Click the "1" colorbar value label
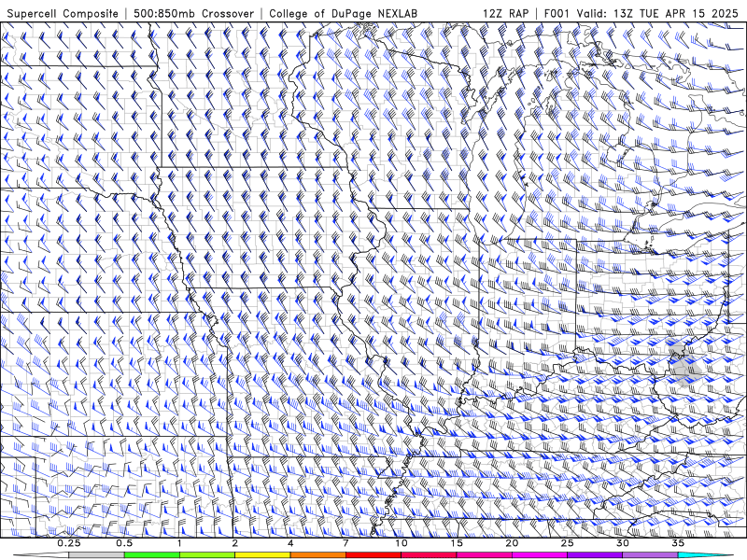The width and height of the screenshot is (747, 560). (179, 543)
